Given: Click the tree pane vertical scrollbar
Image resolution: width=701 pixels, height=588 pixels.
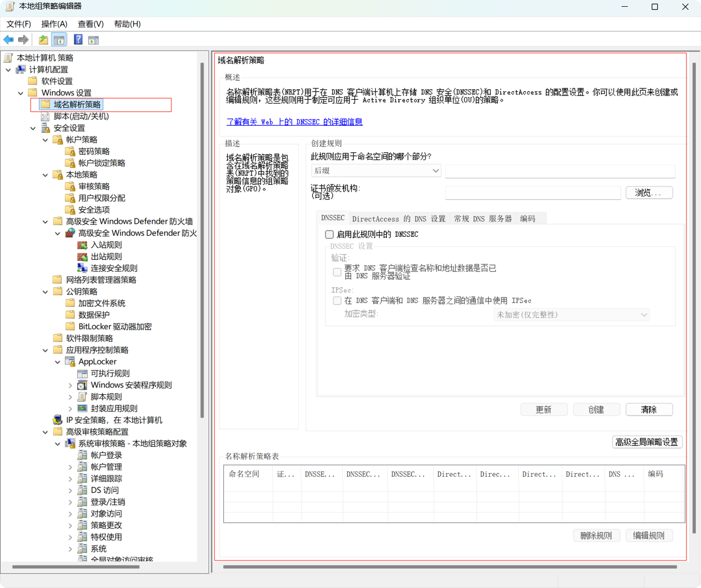Looking at the screenshot, I should (x=202, y=239).
